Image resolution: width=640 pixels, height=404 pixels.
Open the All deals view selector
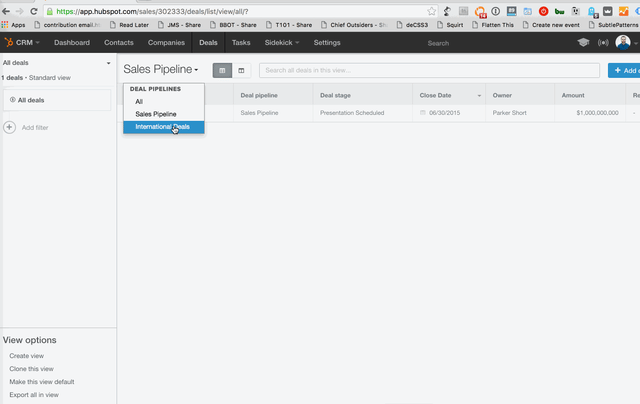(x=56, y=63)
